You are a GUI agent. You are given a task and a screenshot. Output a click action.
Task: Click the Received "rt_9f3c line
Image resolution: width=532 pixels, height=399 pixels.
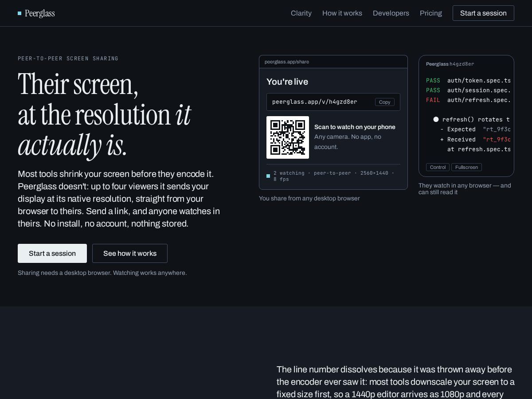[x=475, y=139]
